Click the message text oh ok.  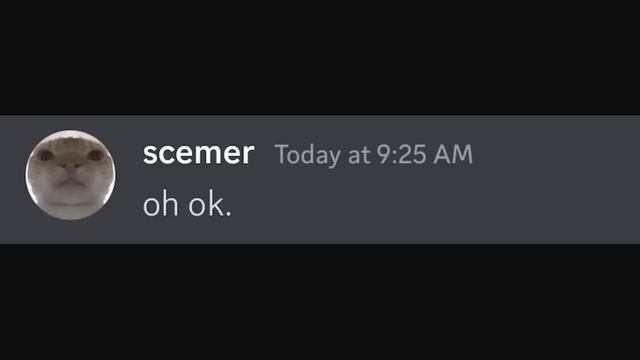[x=187, y=205]
